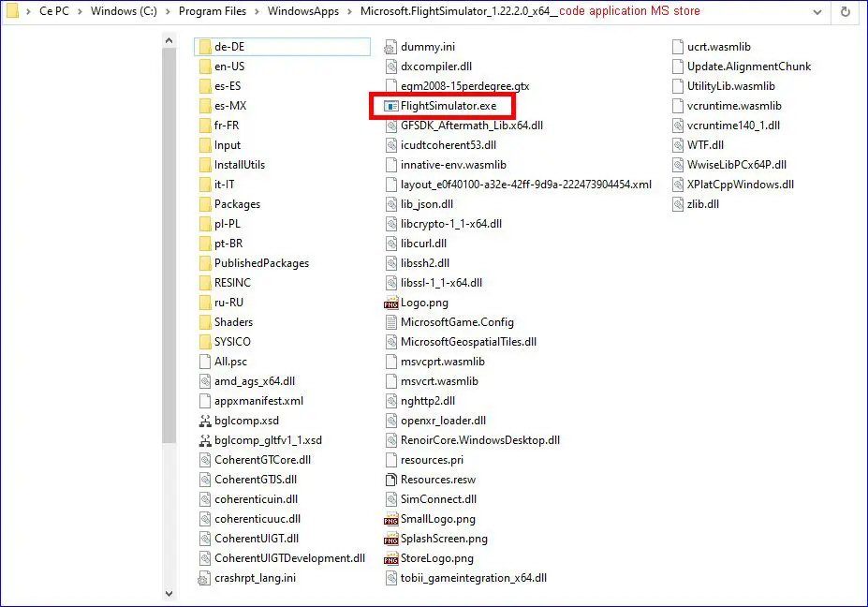
Task: Select the MicrosoftGame.Config file icon
Action: [390, 322]
